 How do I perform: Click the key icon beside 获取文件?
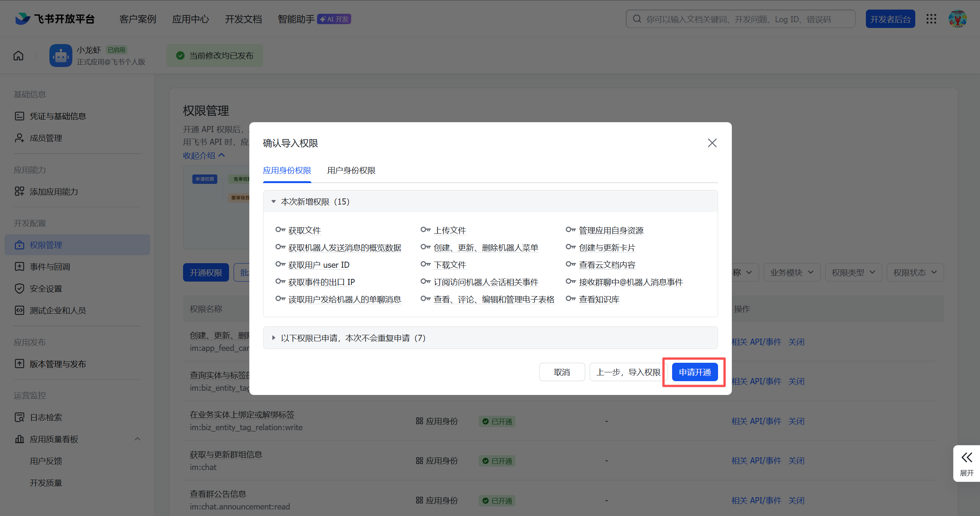tap(280, 230)
